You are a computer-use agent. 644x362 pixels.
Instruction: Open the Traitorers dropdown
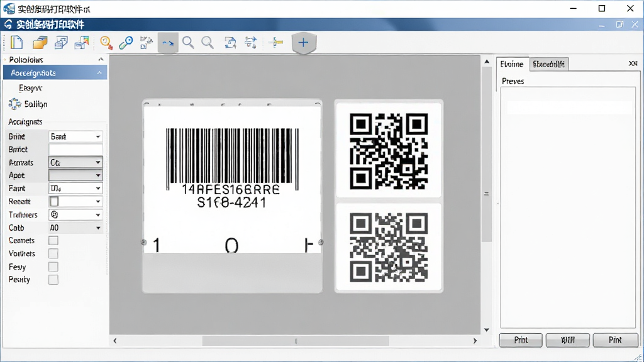coord(75,215)
